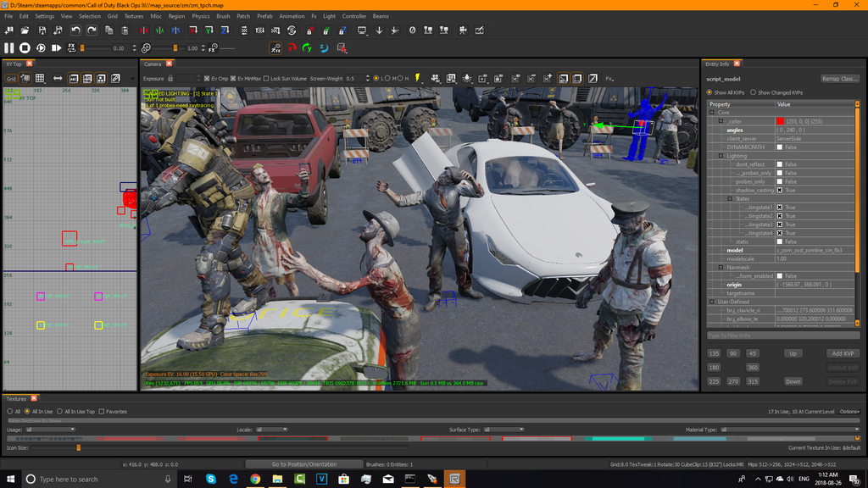Enable the Favorites checkbox in Textures
This screenshot has width=868, height=488.
102,412
